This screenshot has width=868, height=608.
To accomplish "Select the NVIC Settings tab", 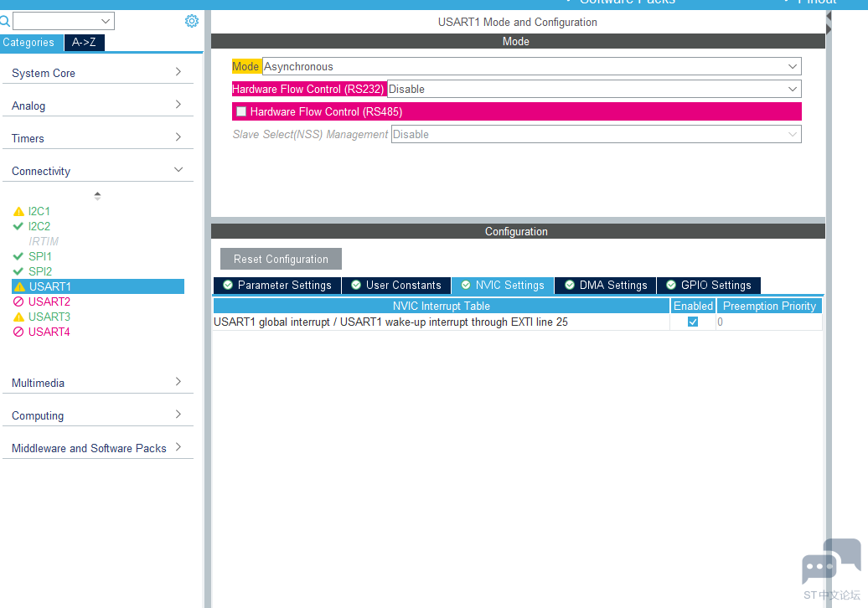I will point(503,286).
